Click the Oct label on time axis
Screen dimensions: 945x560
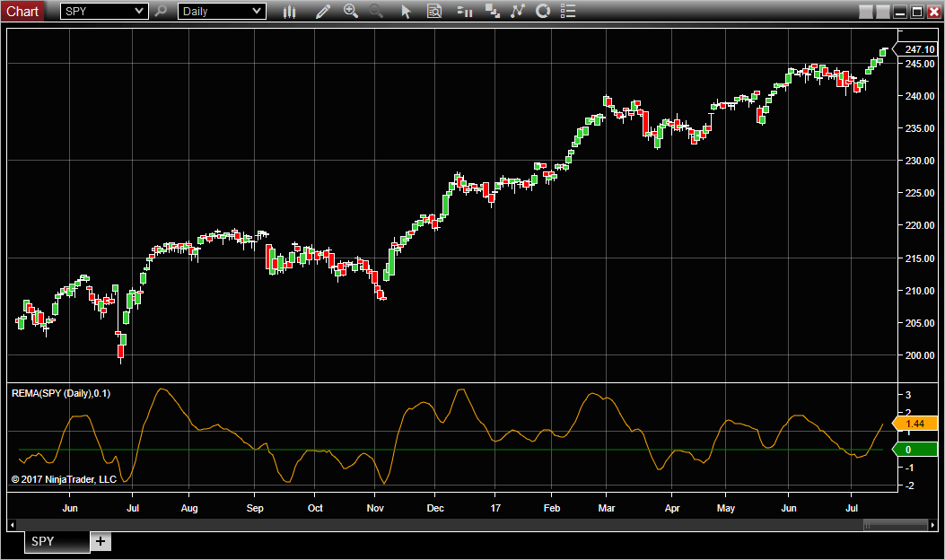coord(315,508)
